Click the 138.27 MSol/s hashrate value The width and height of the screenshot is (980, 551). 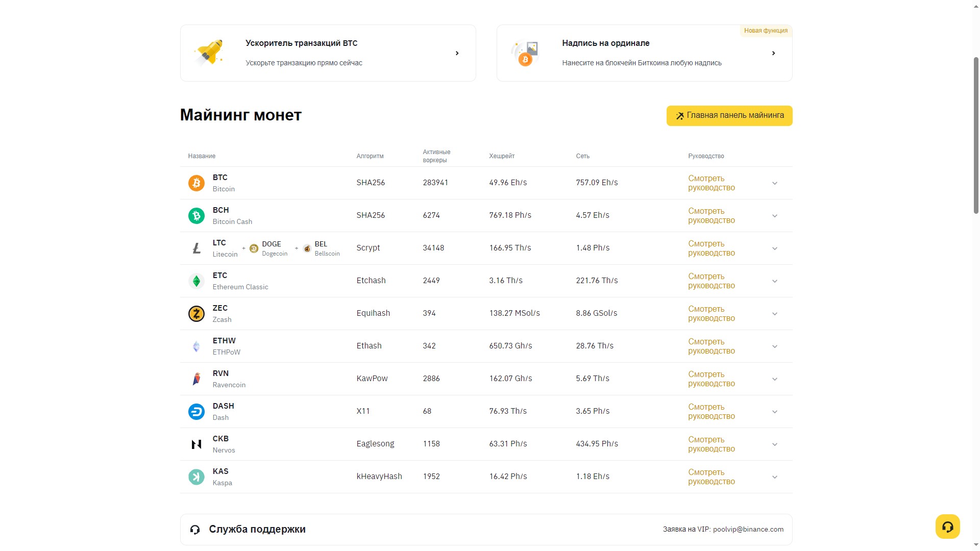coord(514,313)
